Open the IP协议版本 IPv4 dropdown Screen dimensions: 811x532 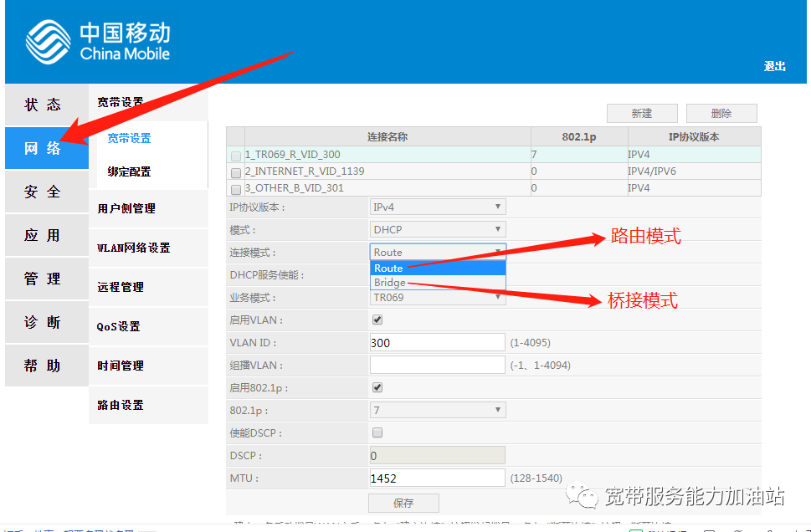click(438, 207)
